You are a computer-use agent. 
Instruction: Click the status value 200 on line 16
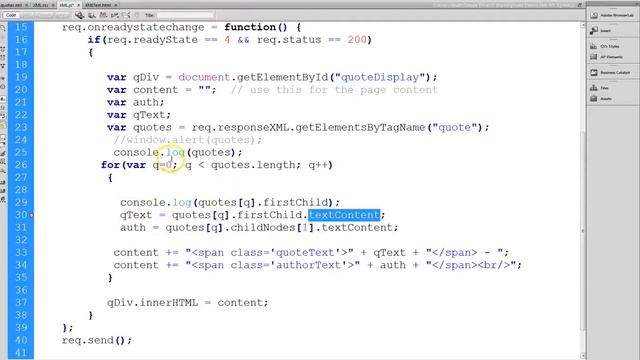(357, 40)
